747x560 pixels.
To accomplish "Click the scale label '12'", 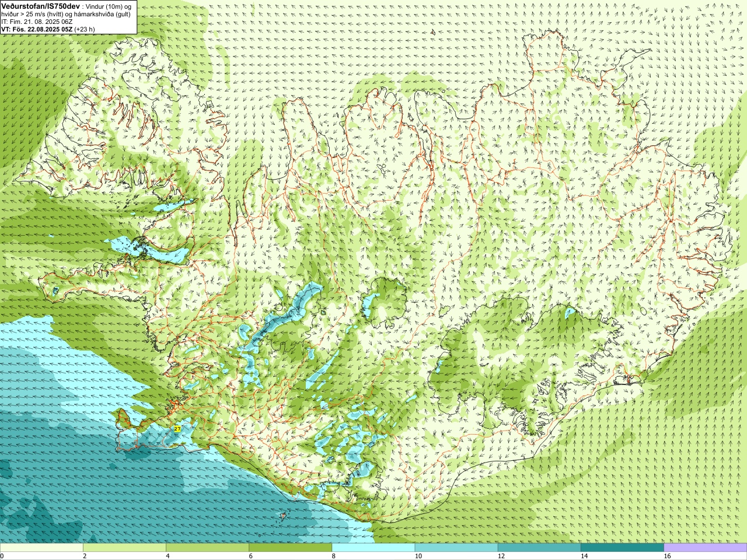I will click(x=501, y=556).
